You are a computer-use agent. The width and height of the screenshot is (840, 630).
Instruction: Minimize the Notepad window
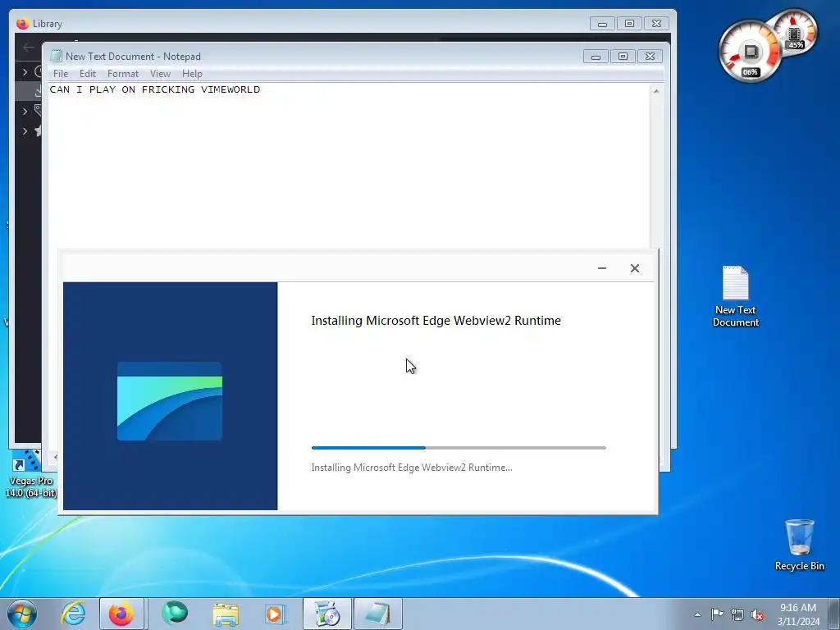click(x=596, y=57)
